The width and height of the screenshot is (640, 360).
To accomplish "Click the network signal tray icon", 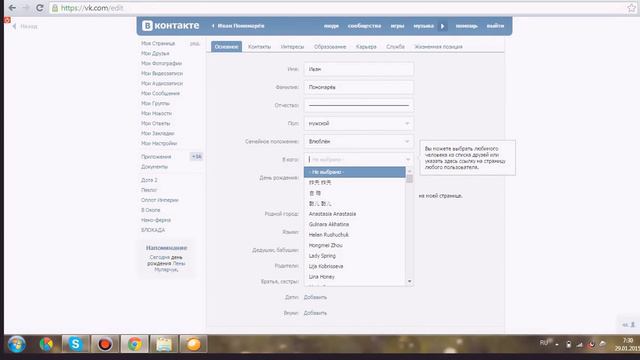I will 580,344.
